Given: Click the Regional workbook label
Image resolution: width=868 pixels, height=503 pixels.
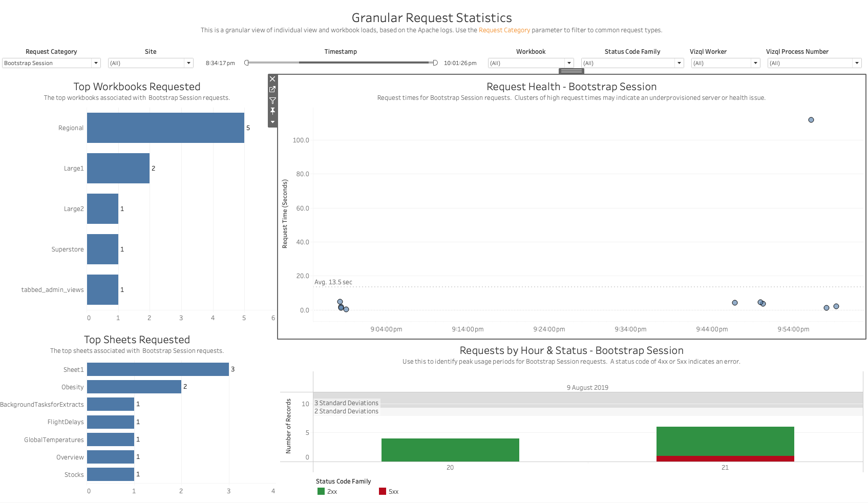Looking at the screenshot, I should coord(71,128).
